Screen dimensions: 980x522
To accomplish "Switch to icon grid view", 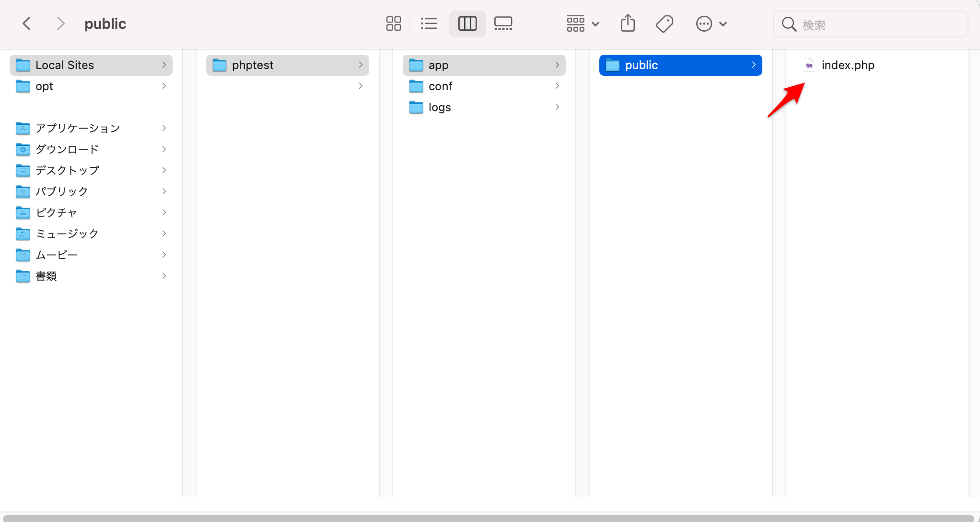I will (393, 24).
